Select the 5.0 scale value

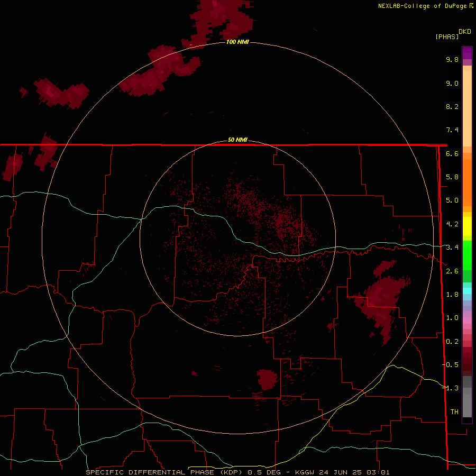(452, 200)
